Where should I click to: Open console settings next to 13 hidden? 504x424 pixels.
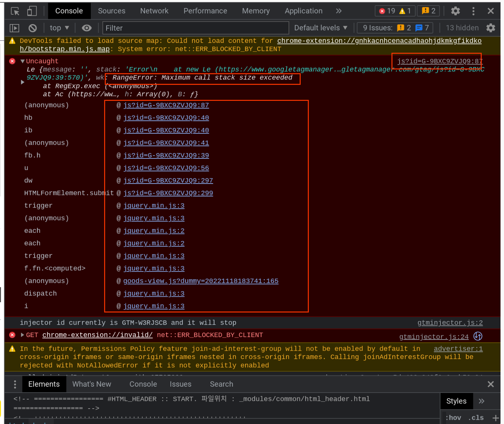point(490,28)
